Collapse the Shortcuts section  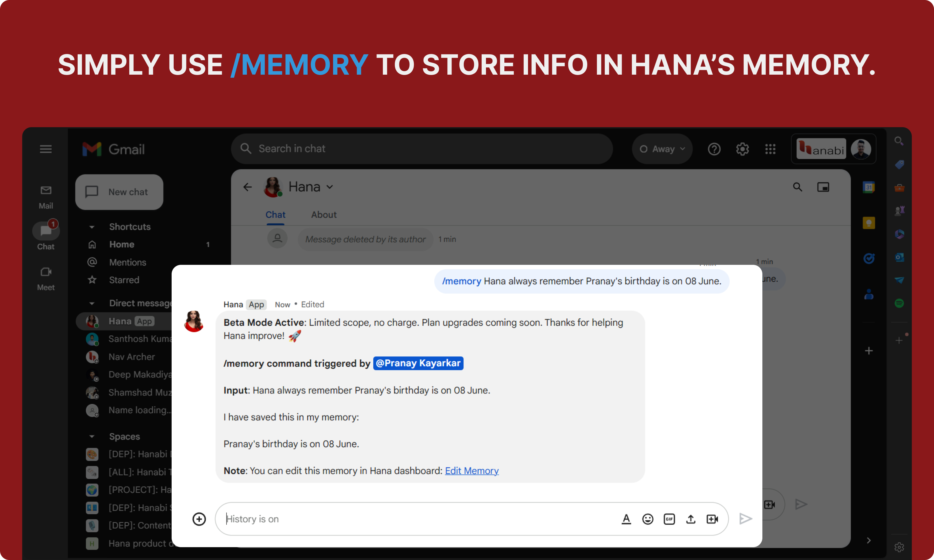[x=92, y=227]
